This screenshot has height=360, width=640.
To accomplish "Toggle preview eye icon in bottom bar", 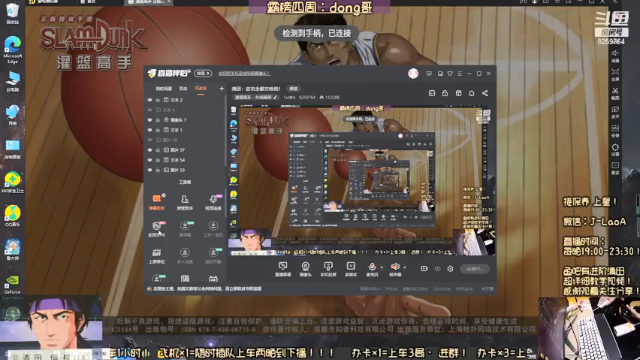I will 438,269.
